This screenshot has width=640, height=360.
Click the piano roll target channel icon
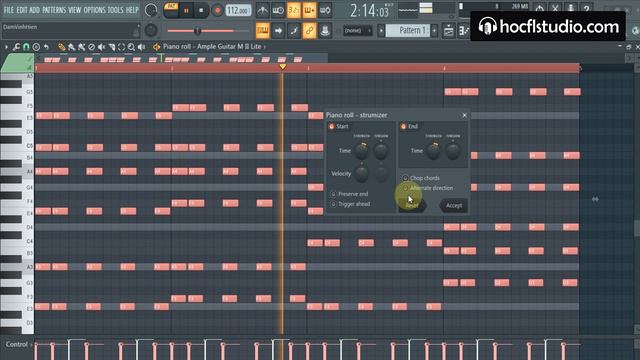pos(157,47)
